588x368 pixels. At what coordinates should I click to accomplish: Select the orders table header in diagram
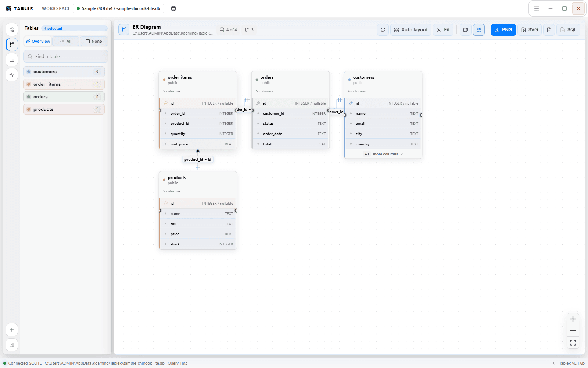pos(291,84)
